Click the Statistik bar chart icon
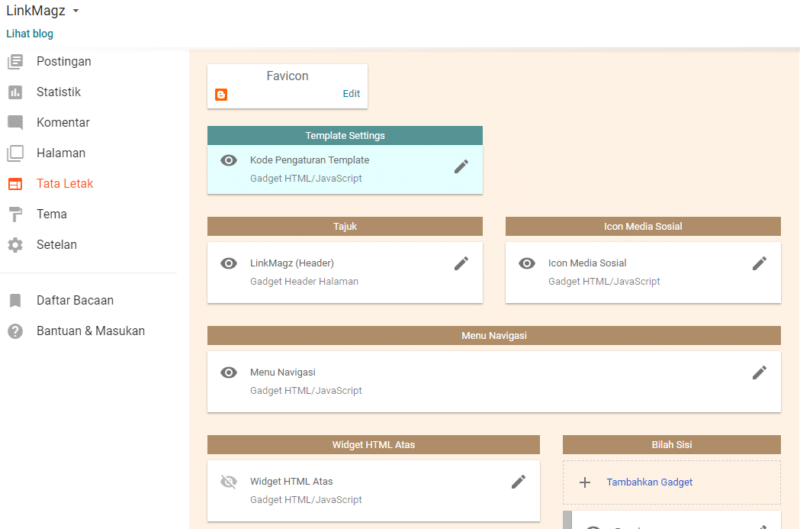Screen dimensions: 800x529 coord(15,93)
